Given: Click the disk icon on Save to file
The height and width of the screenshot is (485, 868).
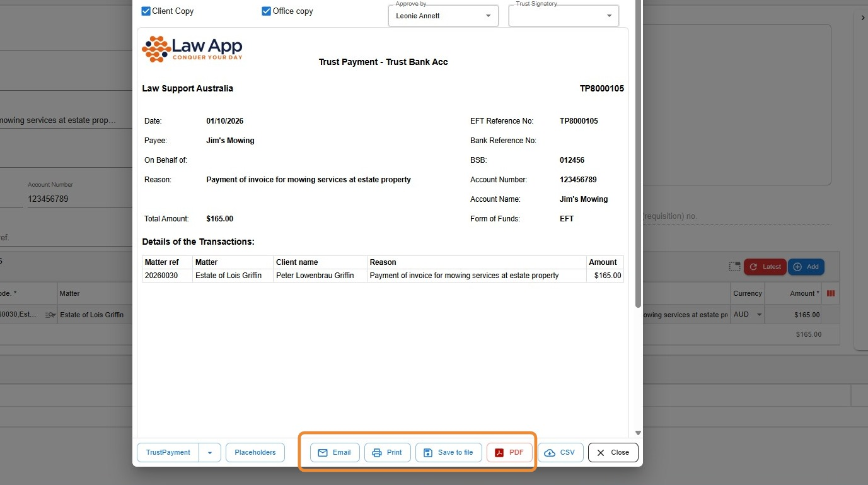Looking at the screenshot, I should (427, 453).
